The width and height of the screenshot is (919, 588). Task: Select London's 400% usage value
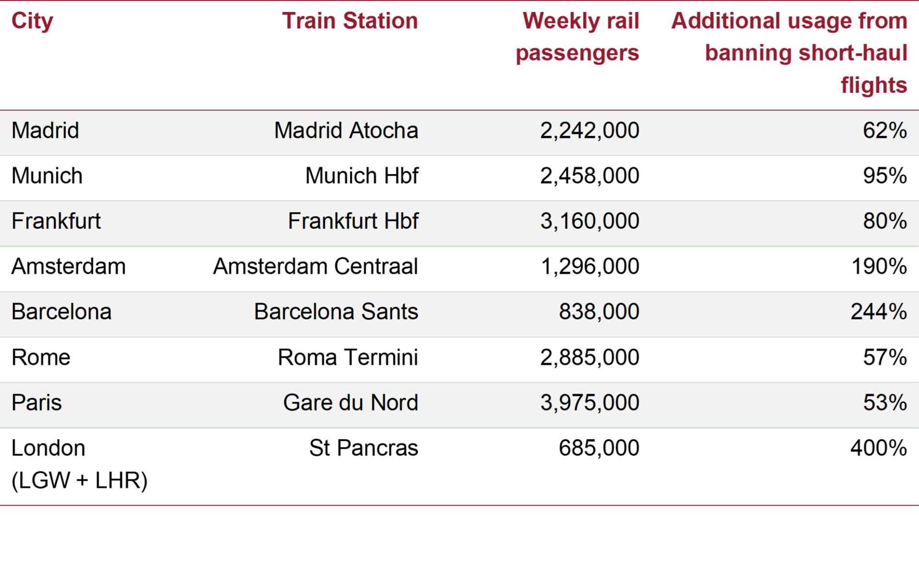pyautogui.click(x=879, y=448)
